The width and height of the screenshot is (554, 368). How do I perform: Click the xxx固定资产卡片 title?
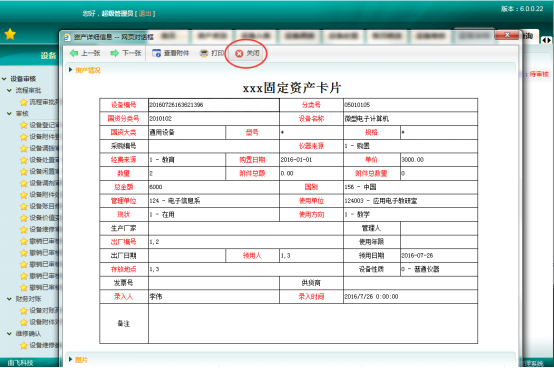pos(292,88)
